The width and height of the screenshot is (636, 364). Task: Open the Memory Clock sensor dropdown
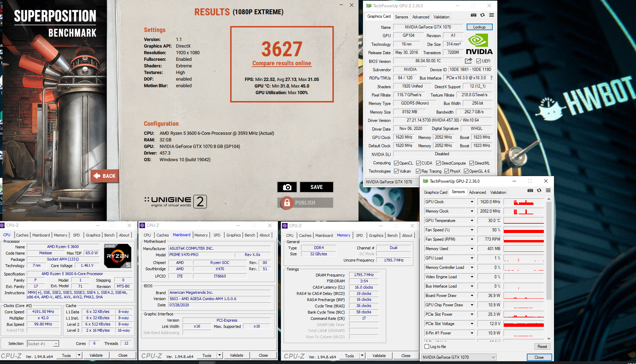pos(472,211)
